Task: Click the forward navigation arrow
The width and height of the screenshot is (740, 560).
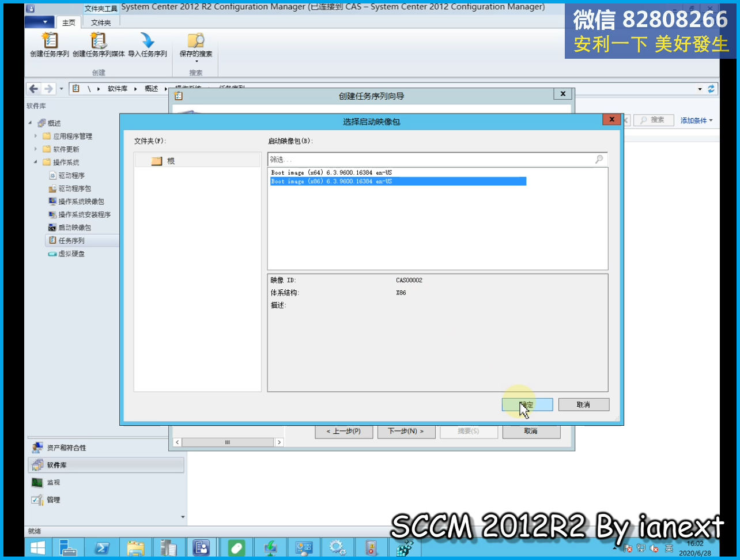Action: pos(48,89)
